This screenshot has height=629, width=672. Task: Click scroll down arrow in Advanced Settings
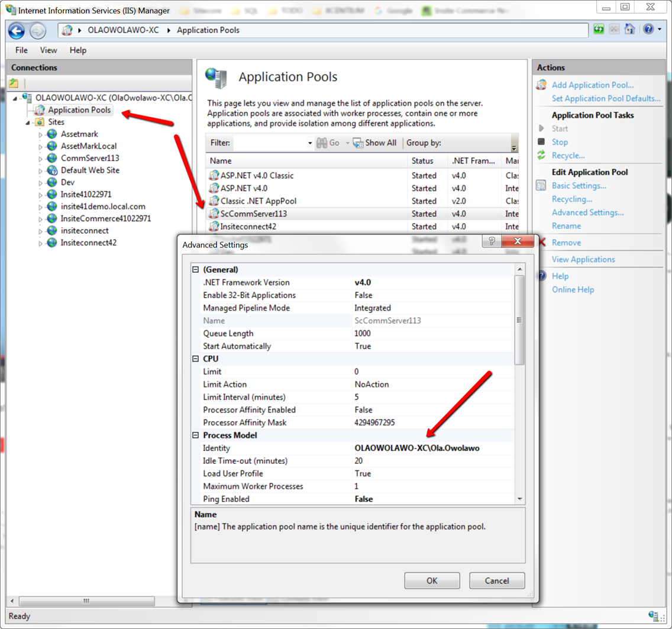(519, 499)
